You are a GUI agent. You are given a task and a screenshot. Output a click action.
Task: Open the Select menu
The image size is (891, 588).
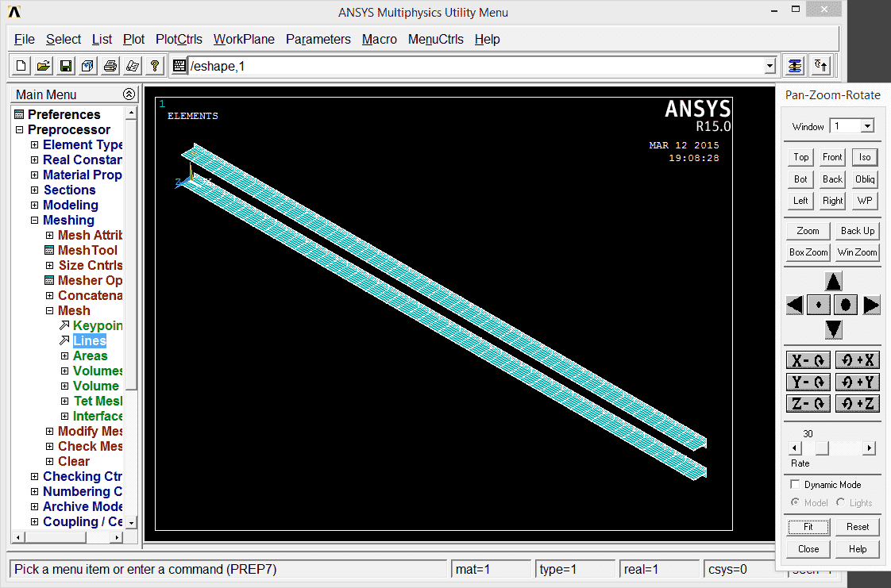[64, 39]
